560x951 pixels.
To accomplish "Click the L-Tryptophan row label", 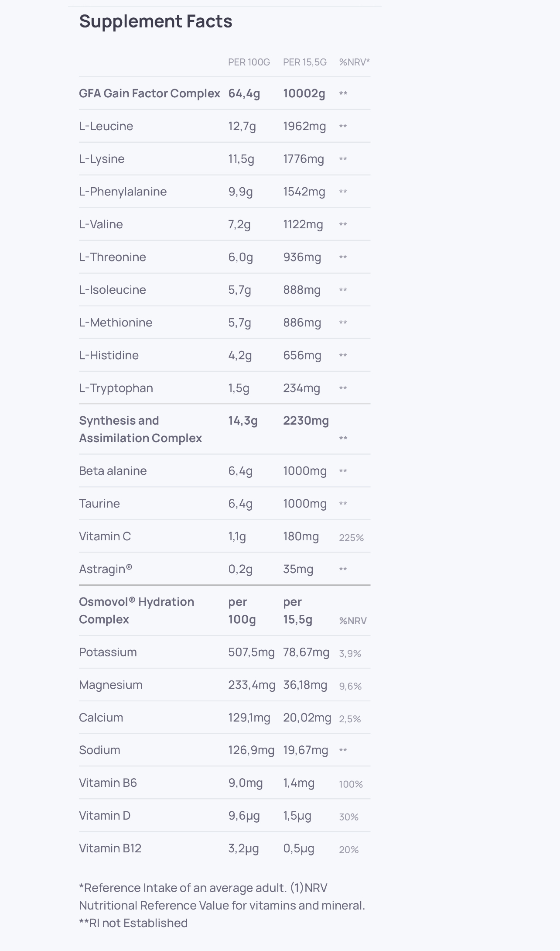I will 116,388.
